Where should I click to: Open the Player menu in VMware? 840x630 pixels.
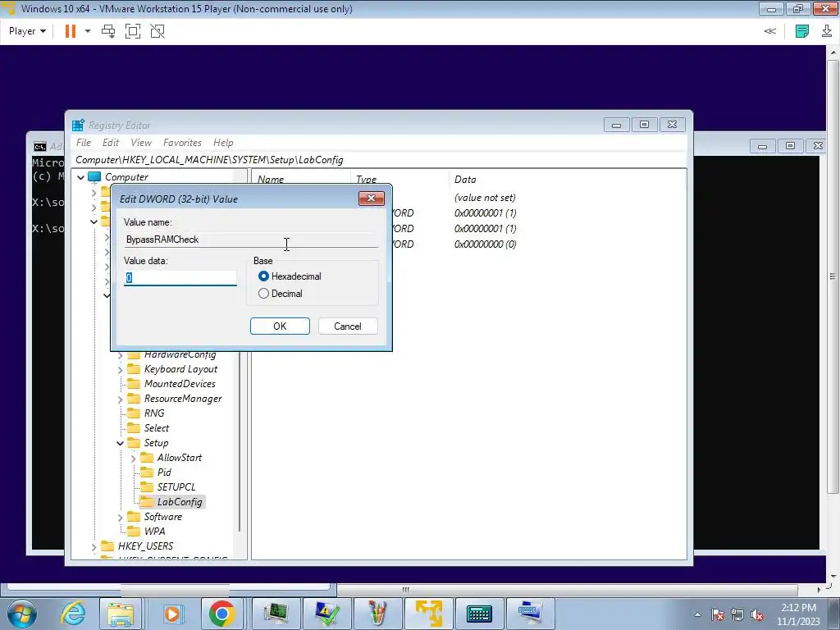pos(27,31)
